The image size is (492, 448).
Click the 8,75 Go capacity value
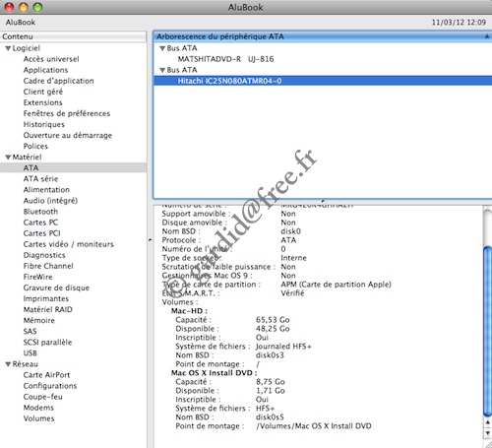pyautogui.click(x=271, y=382)
